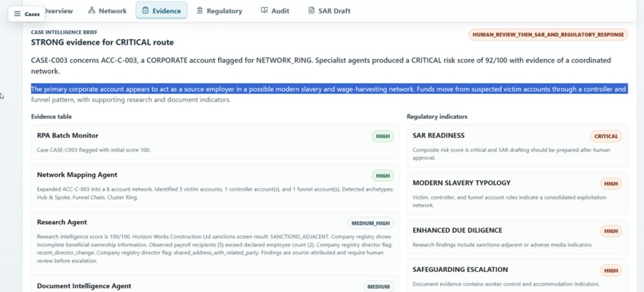Click the Research Agent MEDIUM_HIGH badge
The height and width of the screenshot is (292, 644).
point(371,223)
